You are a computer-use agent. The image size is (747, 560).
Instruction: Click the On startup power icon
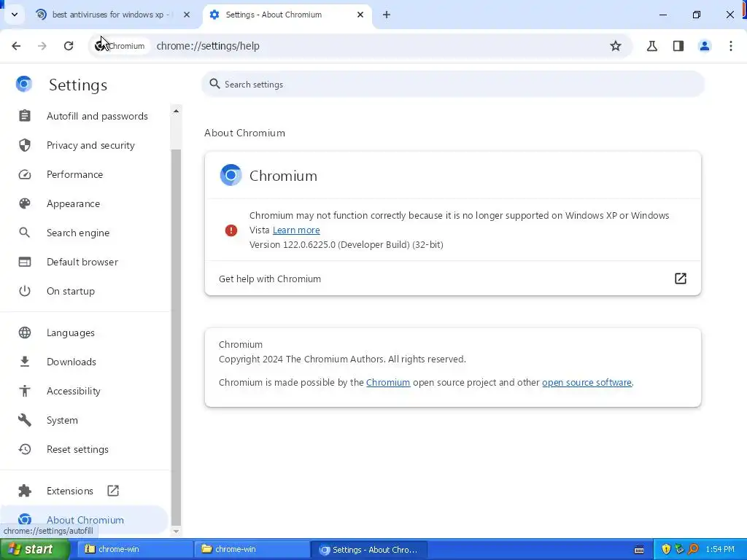click(25, 291)
